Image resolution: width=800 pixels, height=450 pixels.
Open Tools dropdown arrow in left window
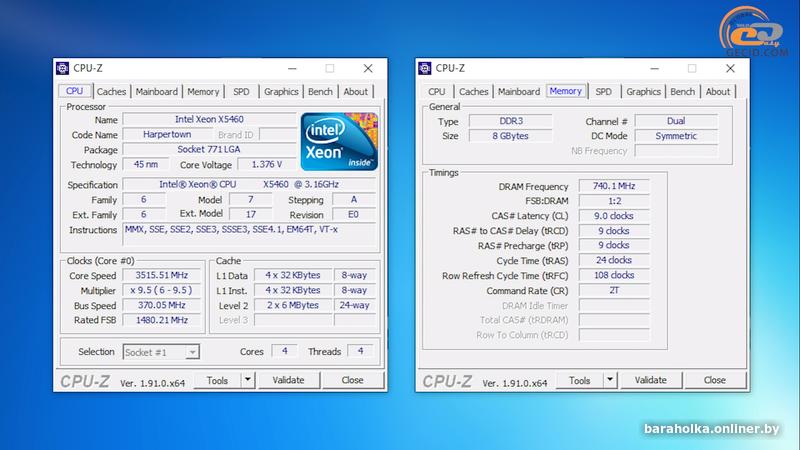coord(248,380)
